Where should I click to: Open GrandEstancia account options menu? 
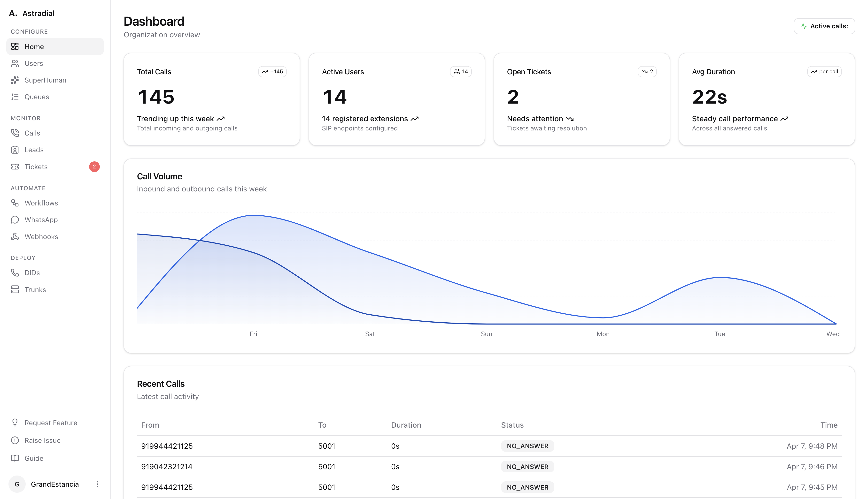tap(97, 484)
